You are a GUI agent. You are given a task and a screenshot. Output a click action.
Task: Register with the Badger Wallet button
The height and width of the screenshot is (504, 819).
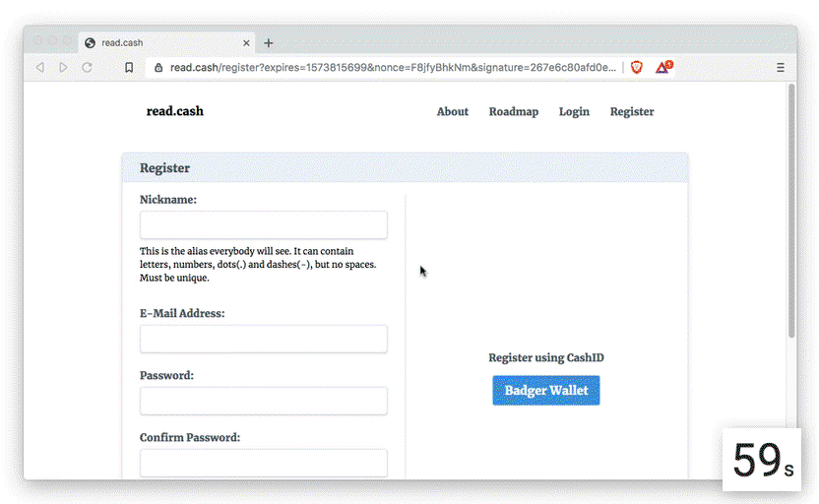(545, 390)
